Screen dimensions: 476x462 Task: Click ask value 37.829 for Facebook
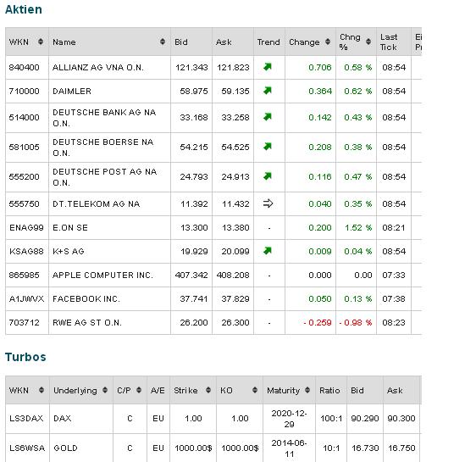(x=235, y=298)
